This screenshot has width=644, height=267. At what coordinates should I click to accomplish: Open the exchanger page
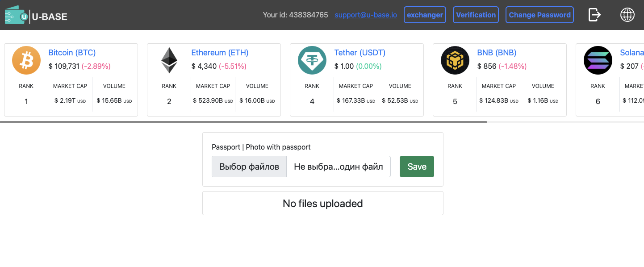pos(425,15)
